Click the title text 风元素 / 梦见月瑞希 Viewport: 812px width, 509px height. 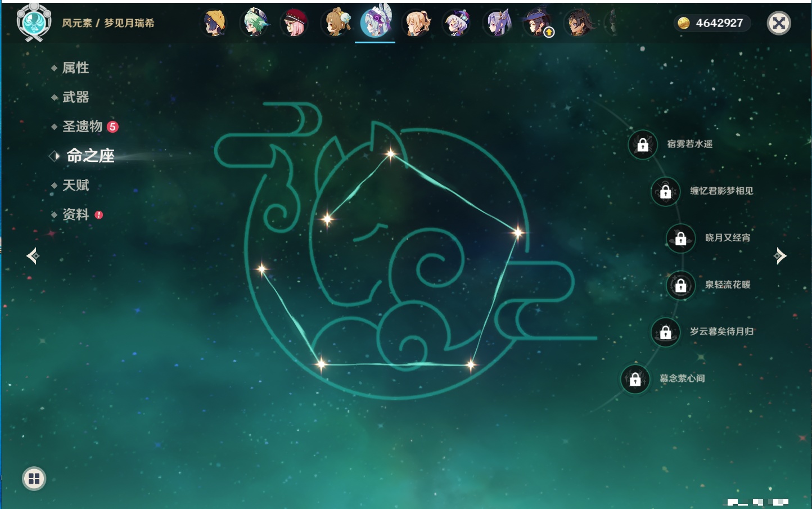coord(108,23)
